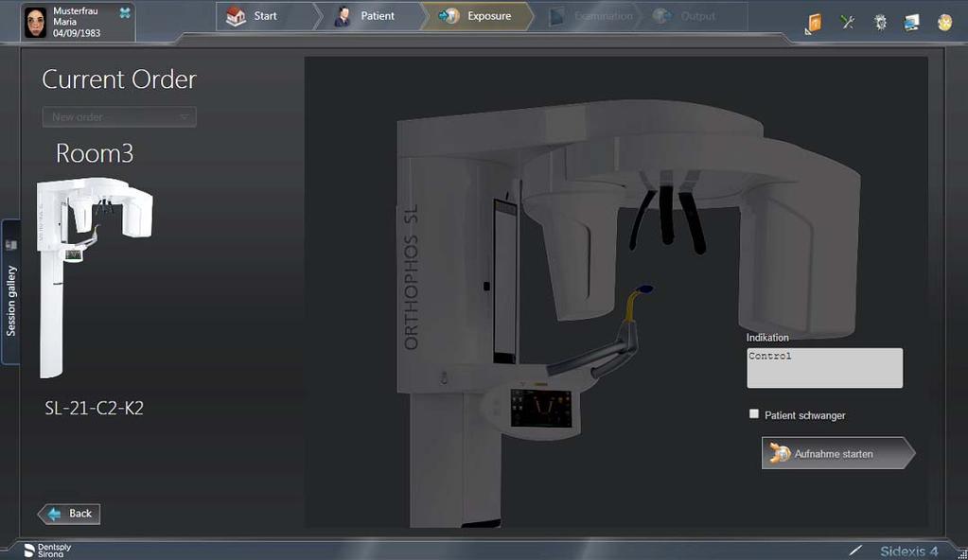Expand the New order dropdown
The width and height of the screenshot is (968, 560).
[119, 116]
